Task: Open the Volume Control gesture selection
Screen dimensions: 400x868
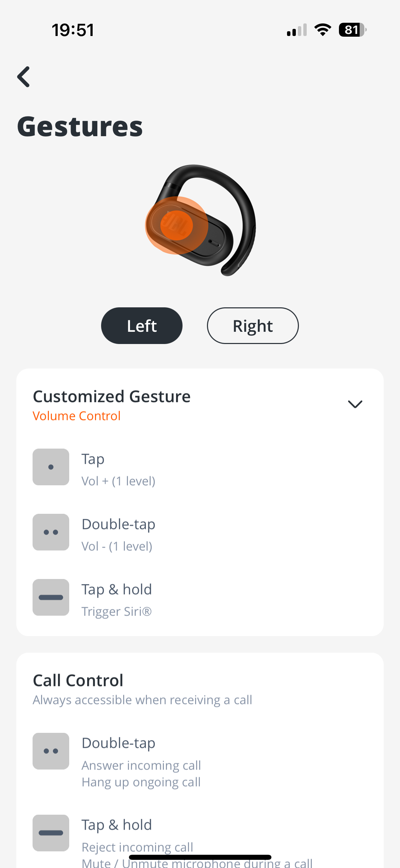Action: 77,416
